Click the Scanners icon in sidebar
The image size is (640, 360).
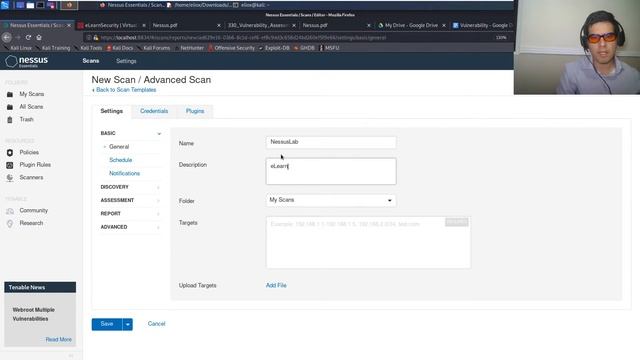(x=10, y=178)
